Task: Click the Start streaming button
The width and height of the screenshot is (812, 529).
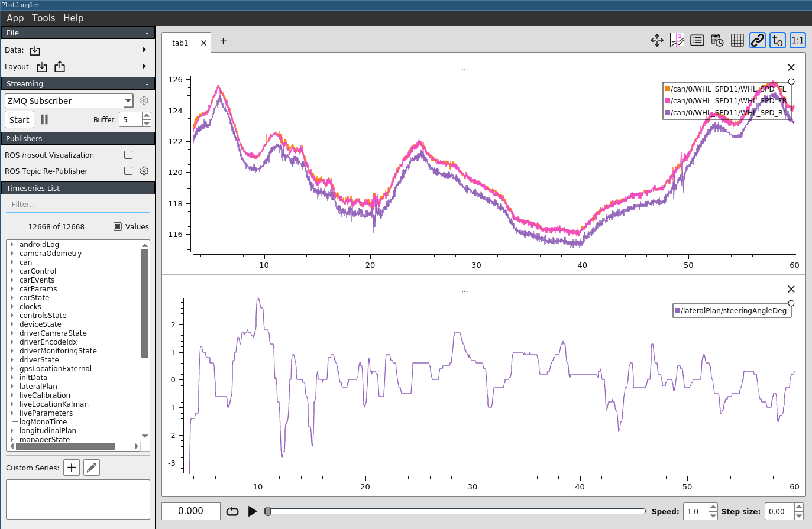Action: point(20,119)
